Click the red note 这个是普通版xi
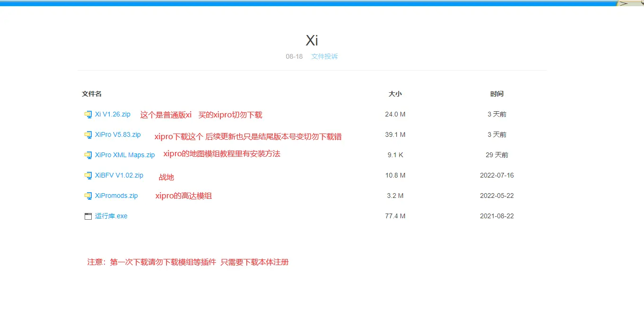644x330 pixels. point(166,115)
